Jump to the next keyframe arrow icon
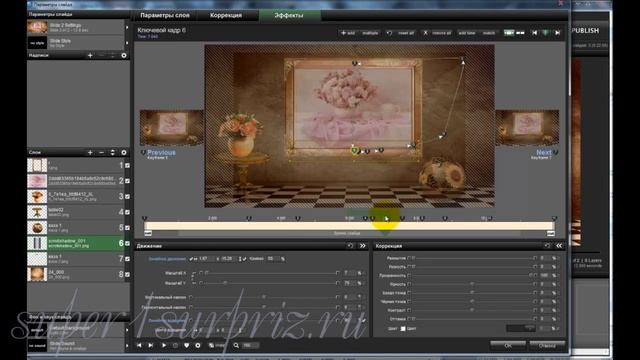 [558, 33]
